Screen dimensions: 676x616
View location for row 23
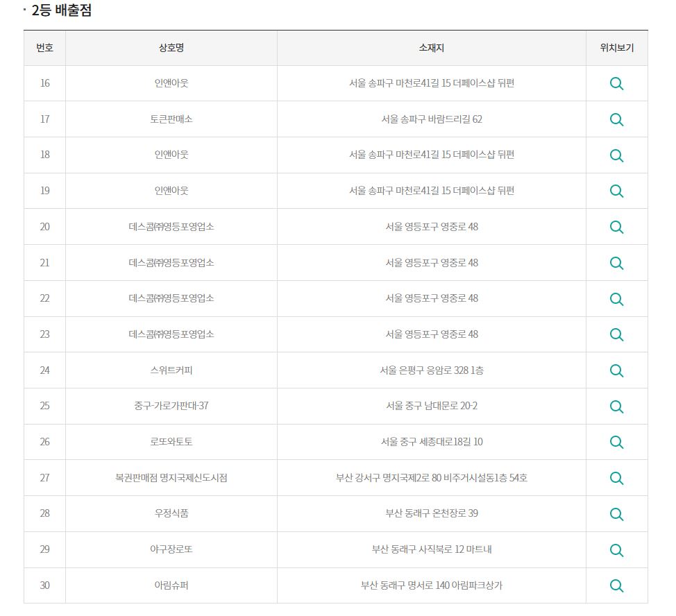(616, 335)
